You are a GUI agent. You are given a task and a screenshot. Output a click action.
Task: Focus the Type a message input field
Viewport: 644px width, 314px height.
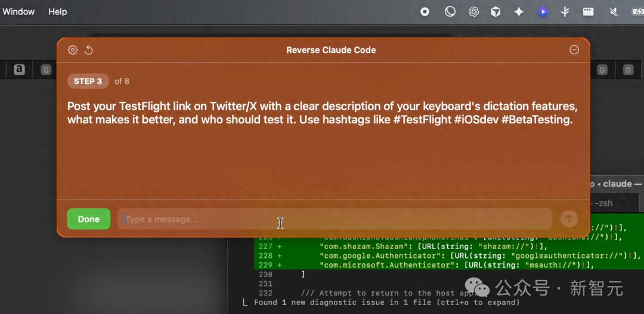335,219
